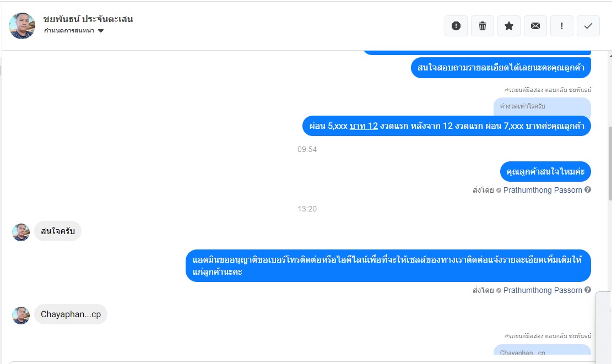The image size is (612, 364).
Task: Star this conversation as follow up
Action: [509, 26]
